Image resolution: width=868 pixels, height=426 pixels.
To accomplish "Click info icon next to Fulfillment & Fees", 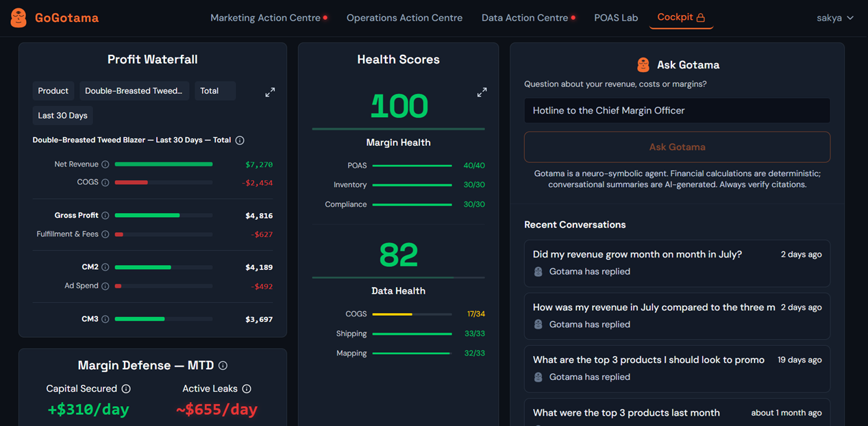I will (x=106, y=234).
